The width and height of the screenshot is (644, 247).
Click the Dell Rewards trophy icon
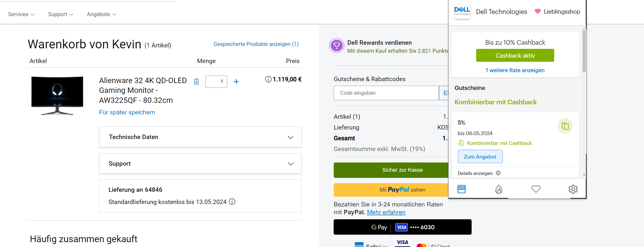[x=336, y=45]
